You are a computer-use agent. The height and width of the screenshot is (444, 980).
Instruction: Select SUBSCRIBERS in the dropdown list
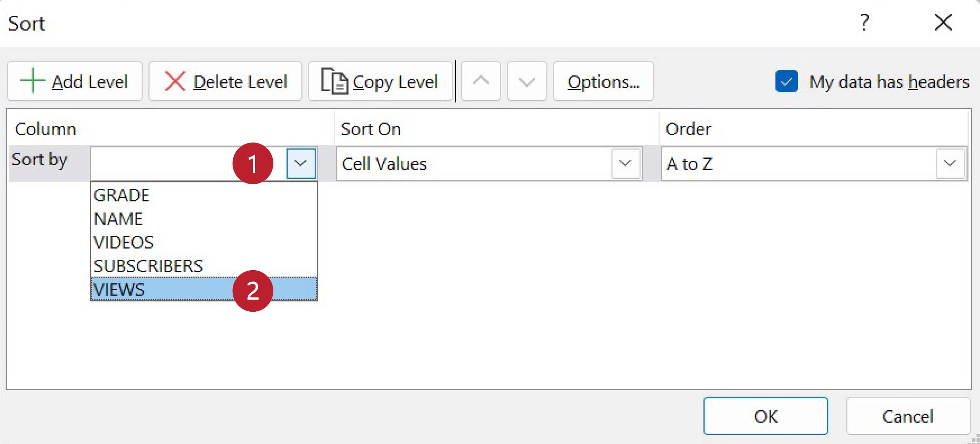point(148,266)
